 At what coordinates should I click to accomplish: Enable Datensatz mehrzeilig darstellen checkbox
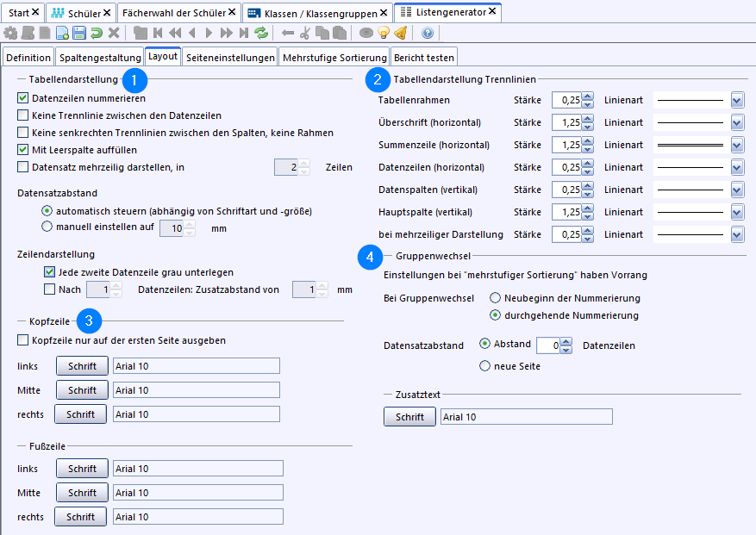click(x=22, y=167)
